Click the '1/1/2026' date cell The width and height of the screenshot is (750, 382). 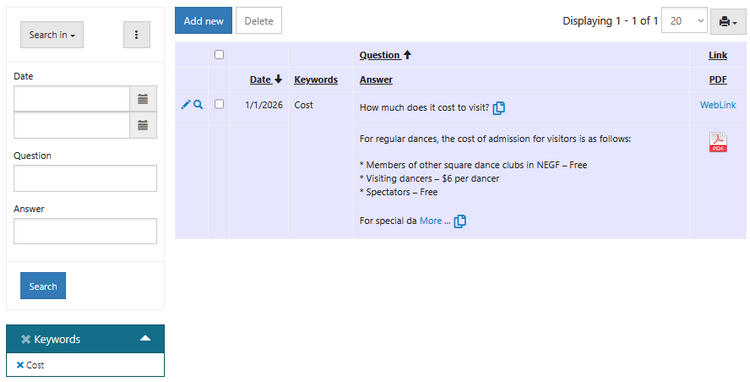[x=264, y=105]
